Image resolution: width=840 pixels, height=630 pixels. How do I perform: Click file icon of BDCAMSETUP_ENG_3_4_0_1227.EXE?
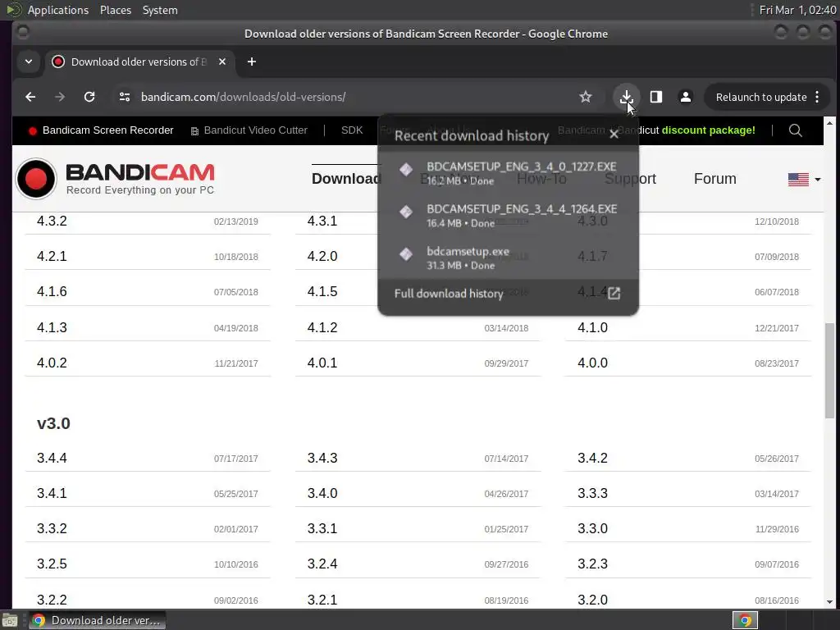click(x=406, y=169)
